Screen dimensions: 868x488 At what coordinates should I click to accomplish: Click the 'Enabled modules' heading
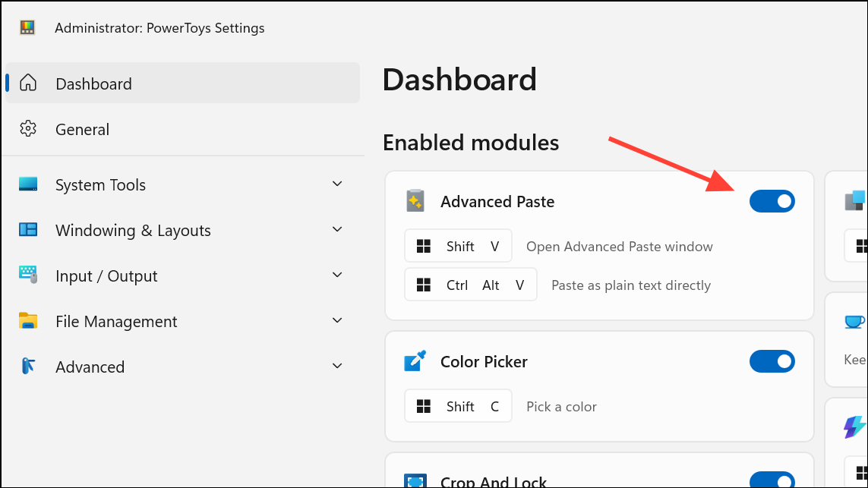tap(471, 143)
